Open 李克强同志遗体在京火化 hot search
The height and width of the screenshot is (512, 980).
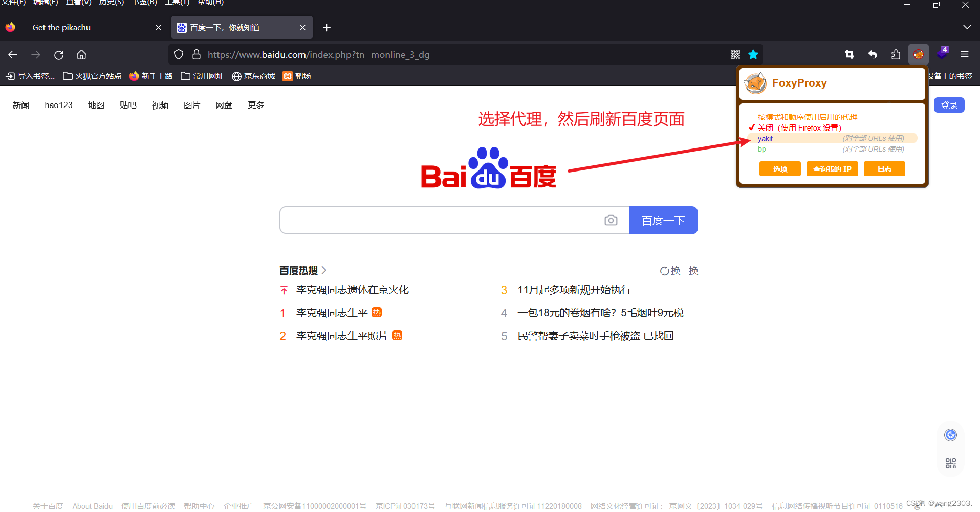tap(353, 290)
